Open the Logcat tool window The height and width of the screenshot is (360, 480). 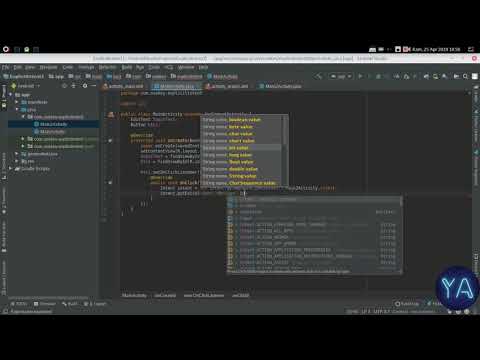95,304
